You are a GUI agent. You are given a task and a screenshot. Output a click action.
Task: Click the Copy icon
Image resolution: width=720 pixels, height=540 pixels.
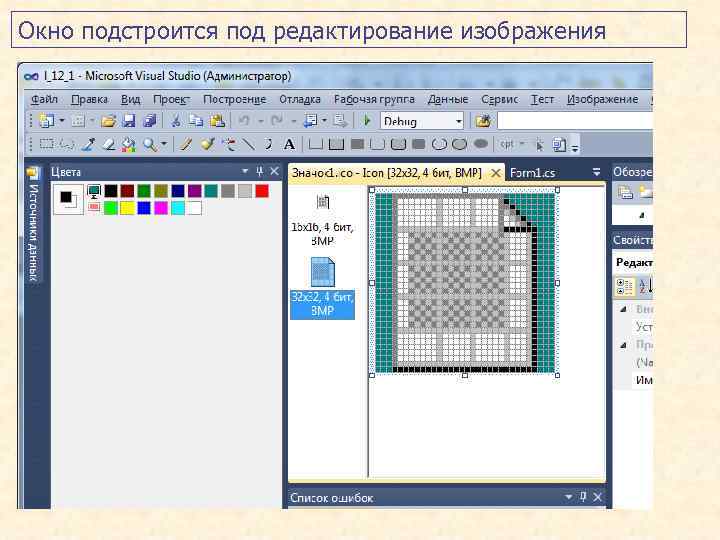[x=196, y=121]
